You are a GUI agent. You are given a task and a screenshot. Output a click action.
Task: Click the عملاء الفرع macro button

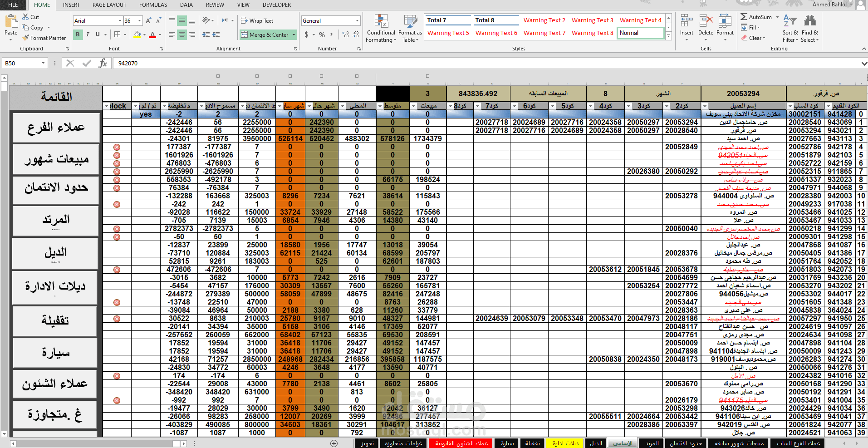tap(56, 127)
